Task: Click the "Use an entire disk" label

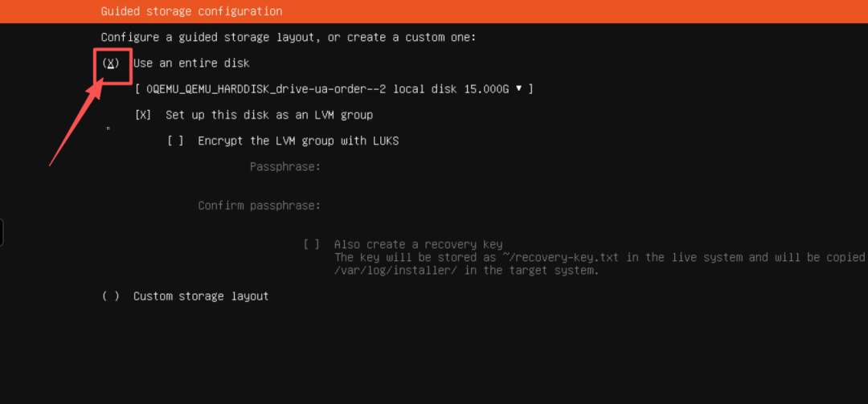Action: click(x=191, y=63)
